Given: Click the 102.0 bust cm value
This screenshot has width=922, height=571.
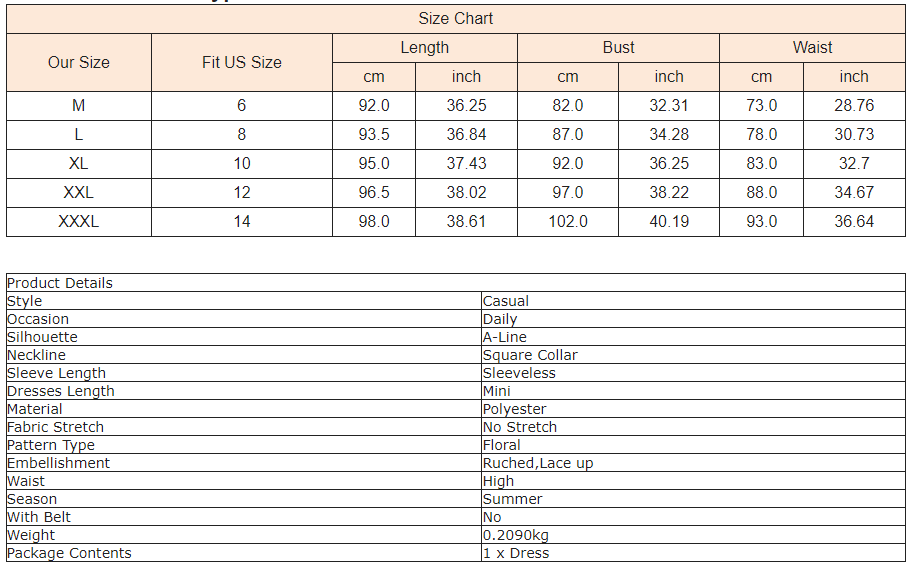Looking at the screenshot, I should click(568, 222).
